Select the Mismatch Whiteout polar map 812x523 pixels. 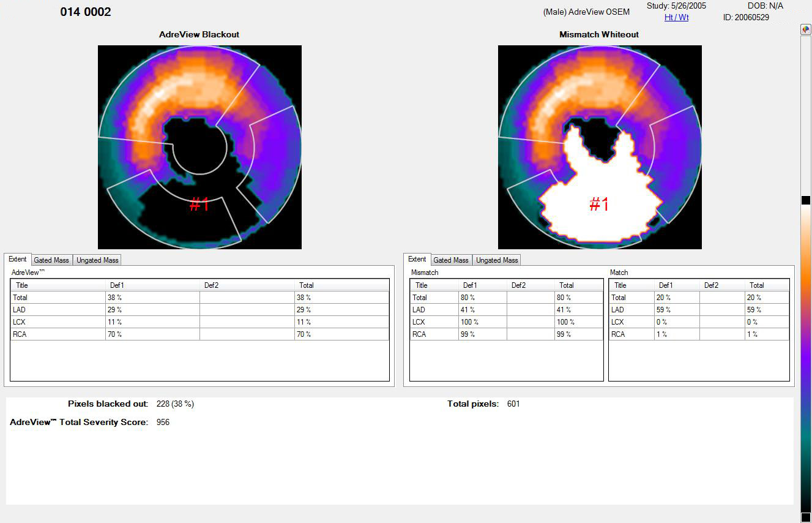click(x=599, y=147)
